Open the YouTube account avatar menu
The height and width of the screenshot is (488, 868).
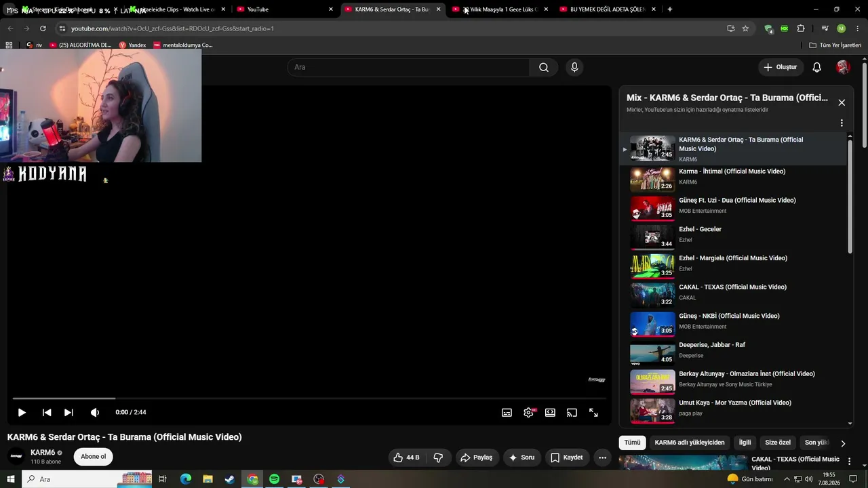(843, 67)
